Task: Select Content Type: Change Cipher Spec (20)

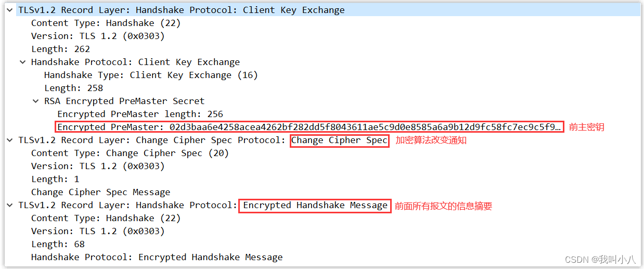Action: pos(130,153)
